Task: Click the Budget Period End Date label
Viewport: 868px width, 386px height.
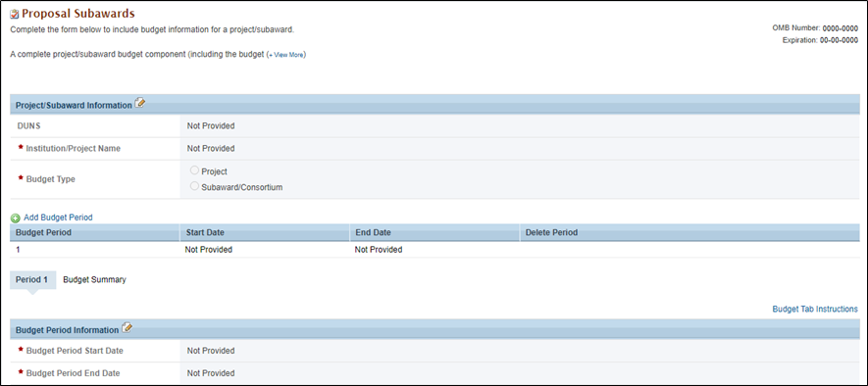Action: pos(74,372)
